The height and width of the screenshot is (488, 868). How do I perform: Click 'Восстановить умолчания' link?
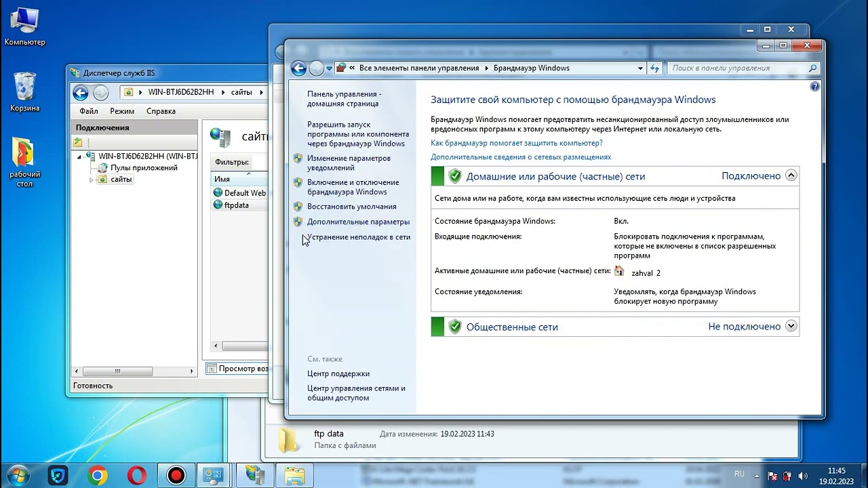[x=351, y=207]
